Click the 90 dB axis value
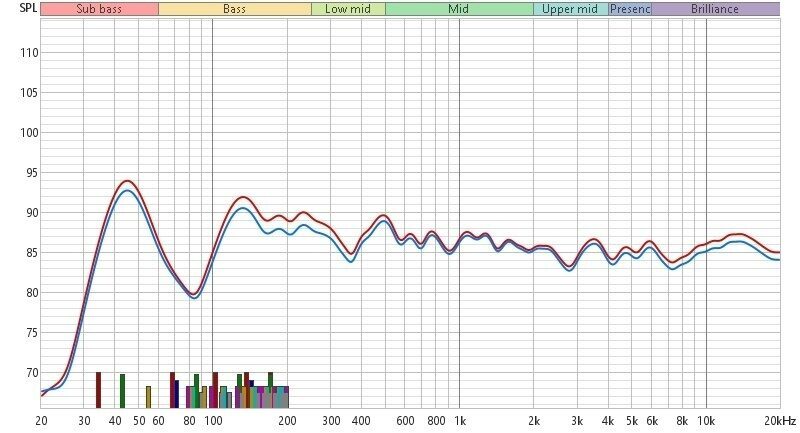The width and height of the screenshot is (800, 433). (x=32, y=213)
